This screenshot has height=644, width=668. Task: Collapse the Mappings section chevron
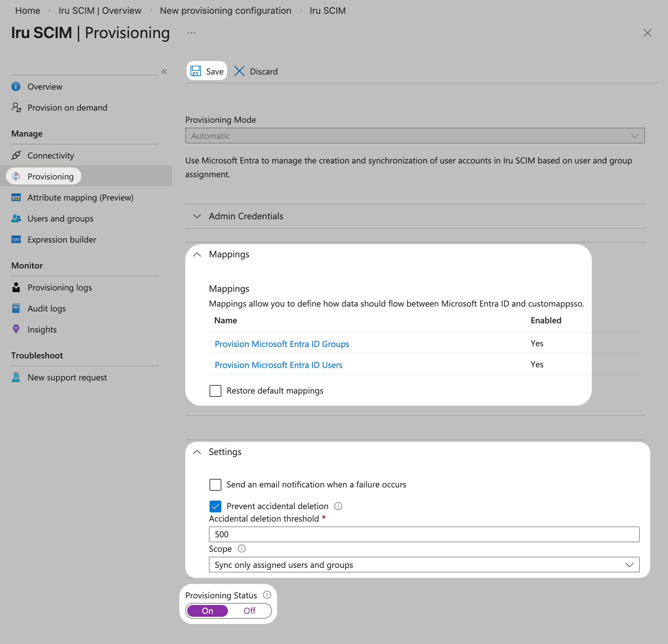197,254
